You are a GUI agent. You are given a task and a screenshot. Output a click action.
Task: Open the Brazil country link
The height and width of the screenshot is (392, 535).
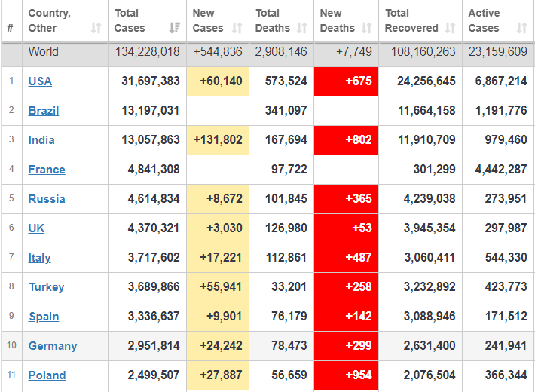click(44, 111)
